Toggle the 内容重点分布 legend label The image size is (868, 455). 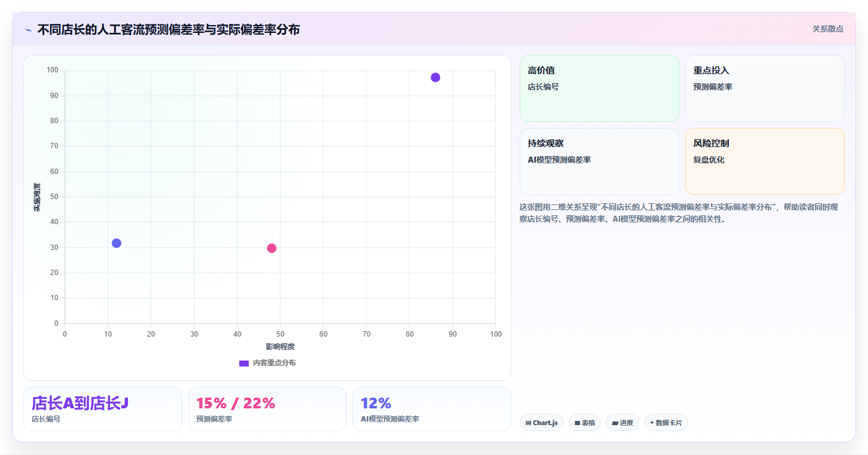[274, 363]
